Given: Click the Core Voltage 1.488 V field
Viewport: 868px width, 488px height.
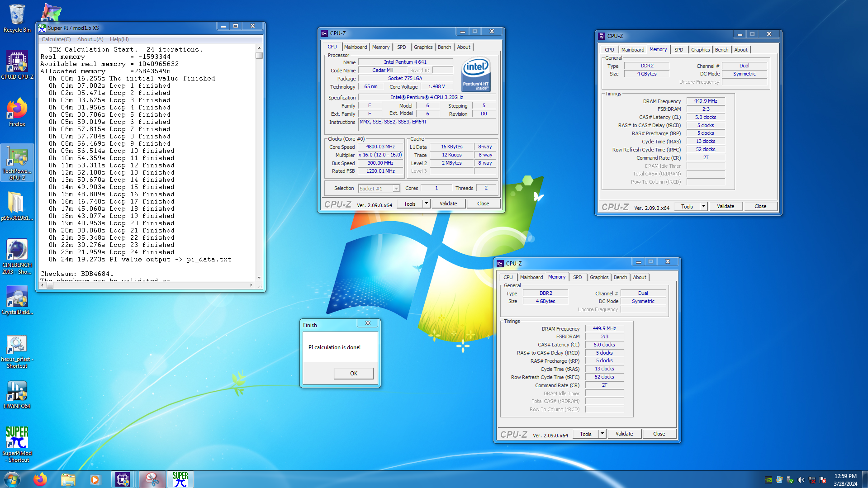Looking at the screenshot, I should pyautogui.click(x=436, y=87).
